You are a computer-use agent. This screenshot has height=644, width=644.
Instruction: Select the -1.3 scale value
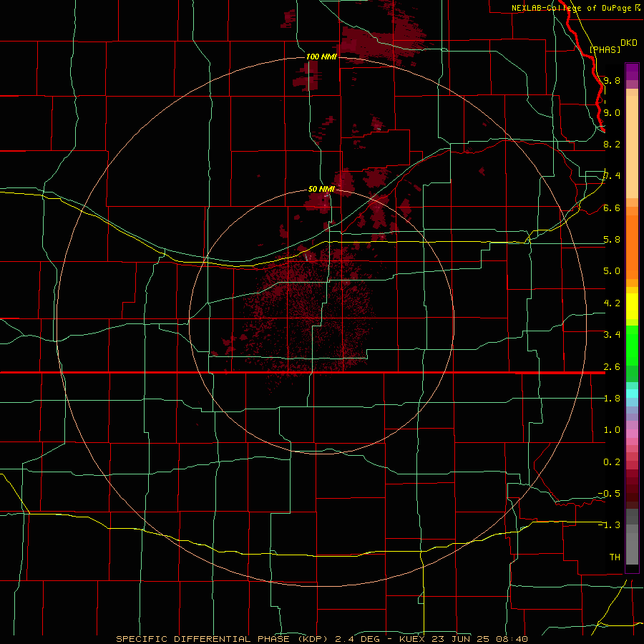click(x=609, y=525)
